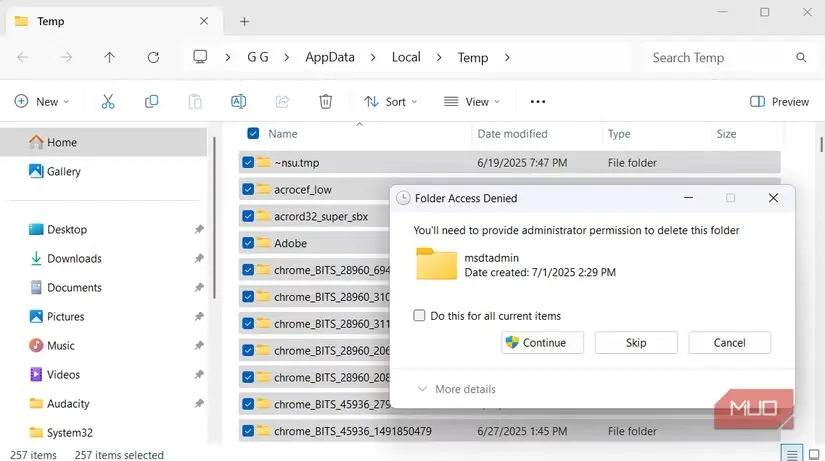
Task: Open the See more ellipsis menu
Action: click(x=538, y=102)
